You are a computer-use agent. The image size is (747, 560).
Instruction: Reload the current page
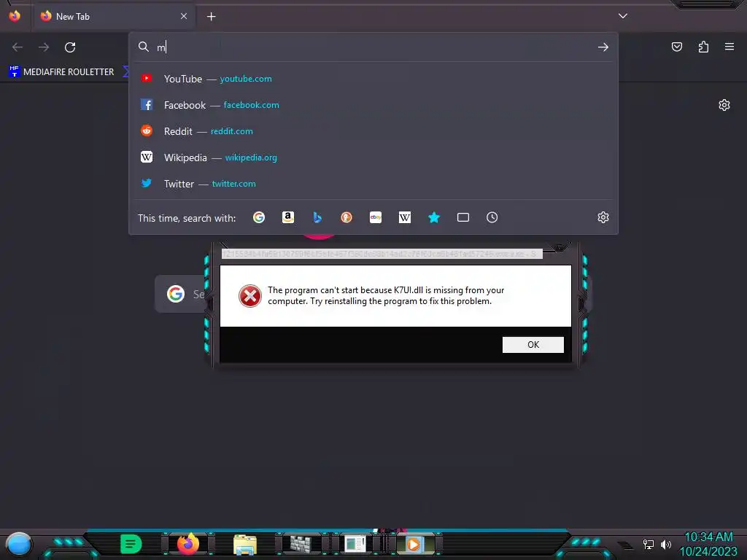pos(70,47)
